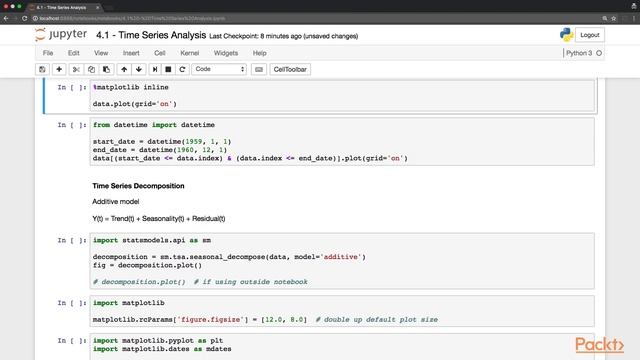Image resolution: width=640 pixels, height=360 pixels.
Task: Open the Edit menu
Action: pyautogui.click(x=73, y=53)
